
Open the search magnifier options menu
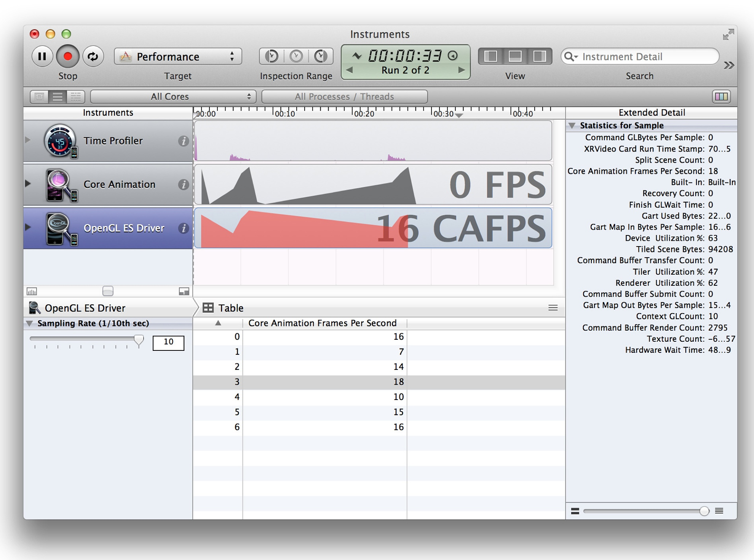click(571, 56)
